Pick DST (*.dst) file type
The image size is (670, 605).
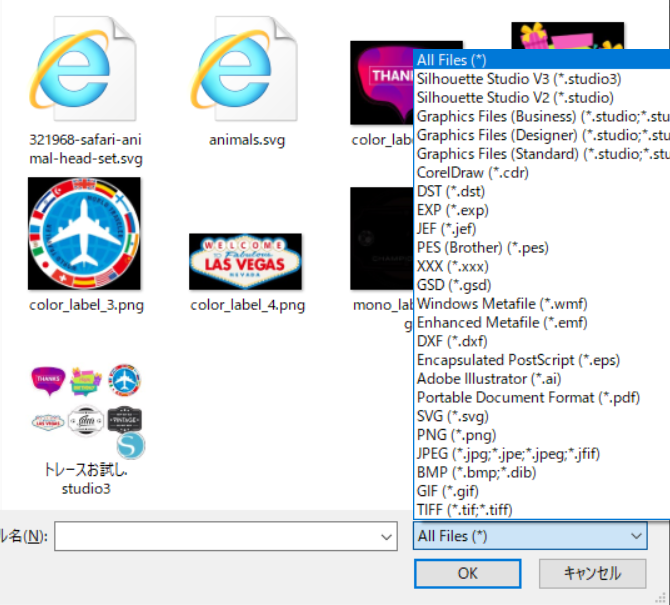coord(541,191)
